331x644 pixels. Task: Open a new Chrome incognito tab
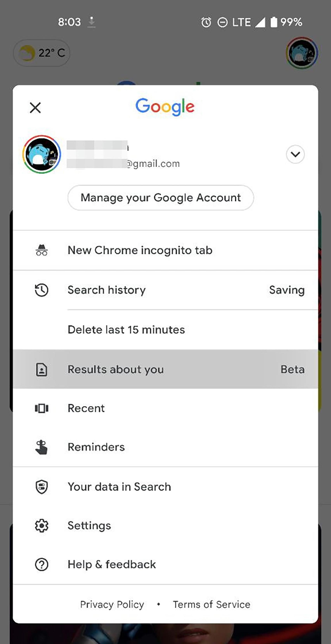(x=139, y=250)
